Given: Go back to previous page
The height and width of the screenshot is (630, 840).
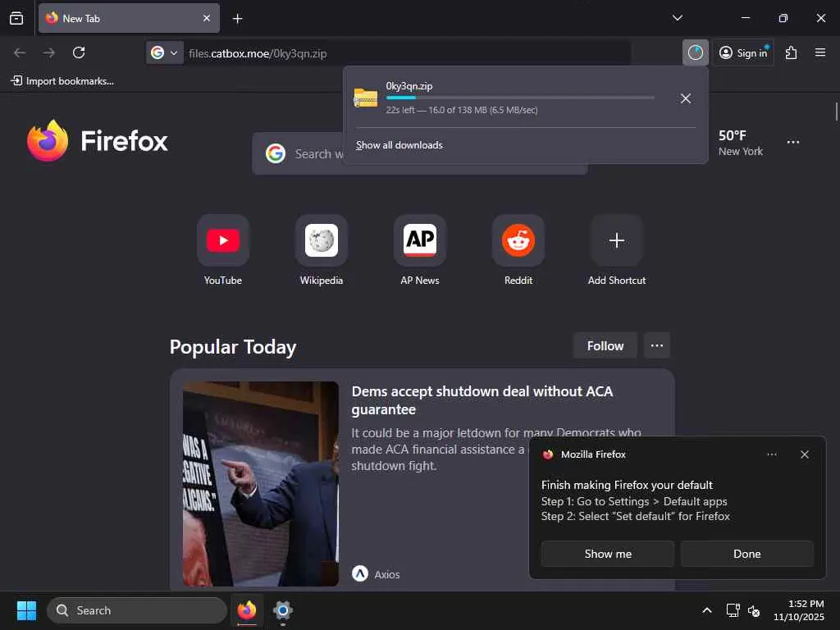Looking at the screenshot, I should (x=20, y=52).
